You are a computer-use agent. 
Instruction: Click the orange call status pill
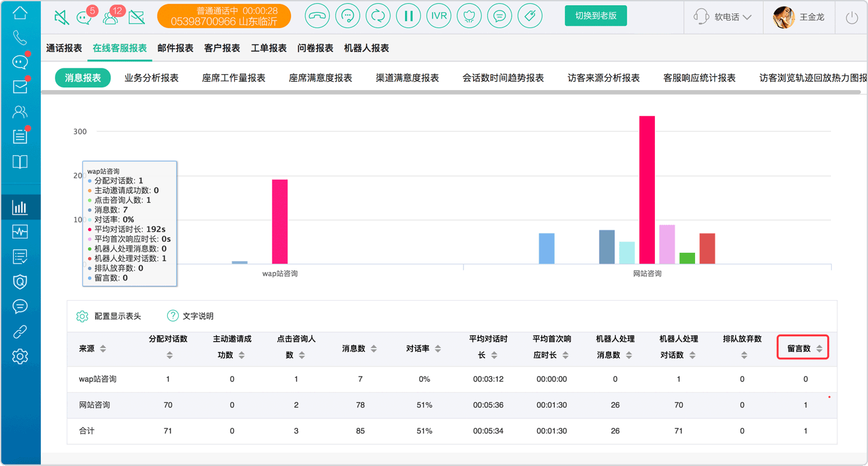(x=224, y=16)
